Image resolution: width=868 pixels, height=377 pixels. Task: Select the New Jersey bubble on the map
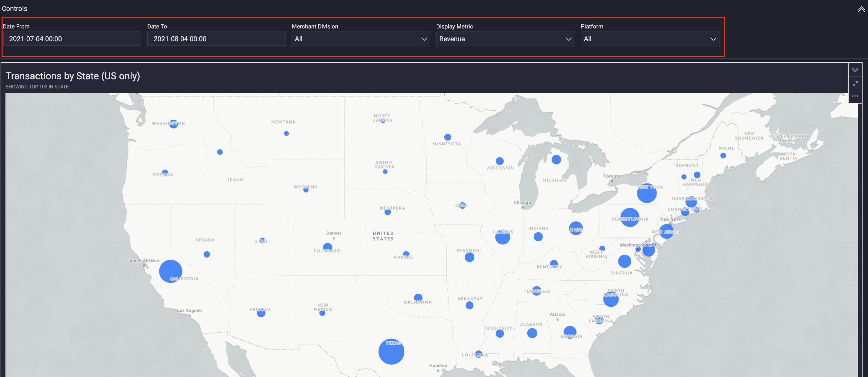point(666,232)
